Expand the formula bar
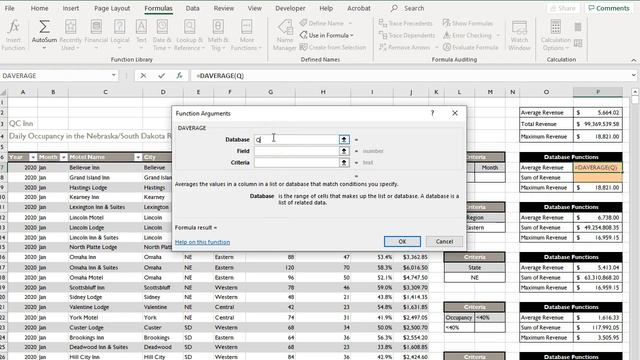The image size is (640, 360). pyautogui.click(x=633, y=75)
